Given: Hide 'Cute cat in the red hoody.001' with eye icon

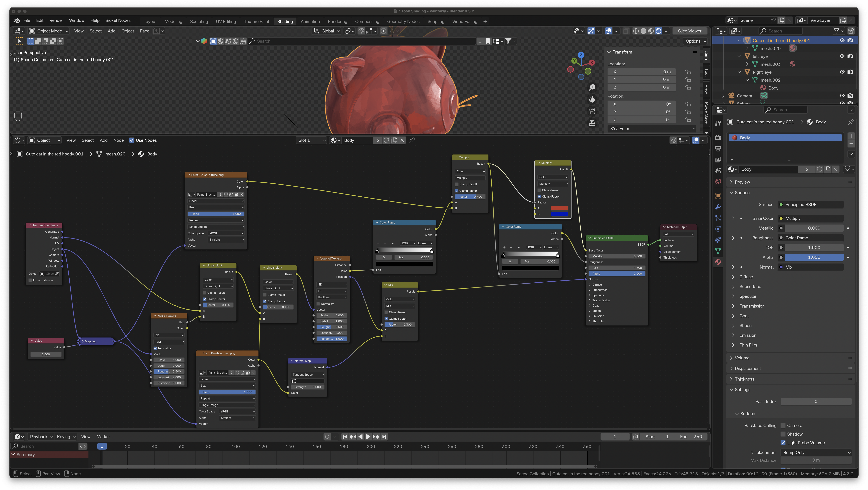Looking at the screenshot, I should click(842, 41).
